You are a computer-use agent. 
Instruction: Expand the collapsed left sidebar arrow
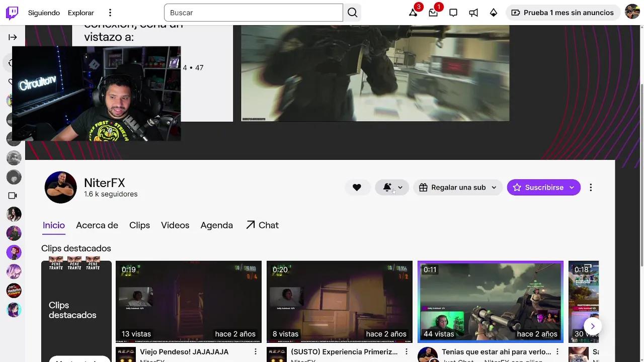13,37
